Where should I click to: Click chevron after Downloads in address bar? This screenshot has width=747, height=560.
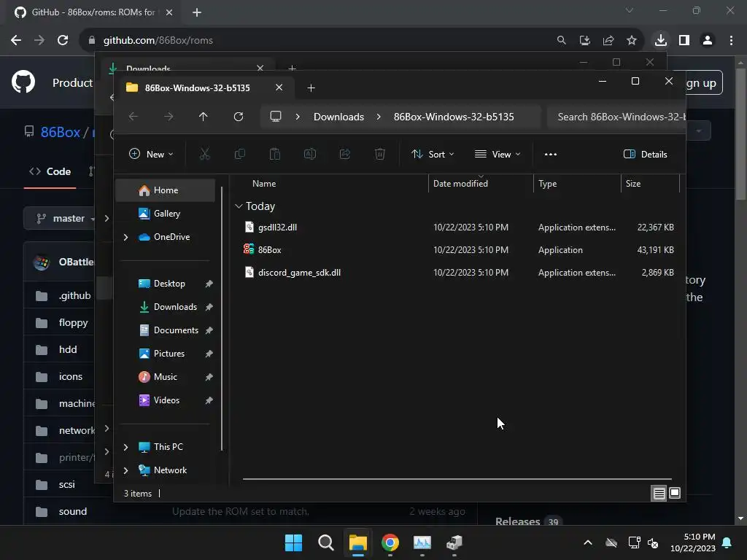[x=379, y=117]
